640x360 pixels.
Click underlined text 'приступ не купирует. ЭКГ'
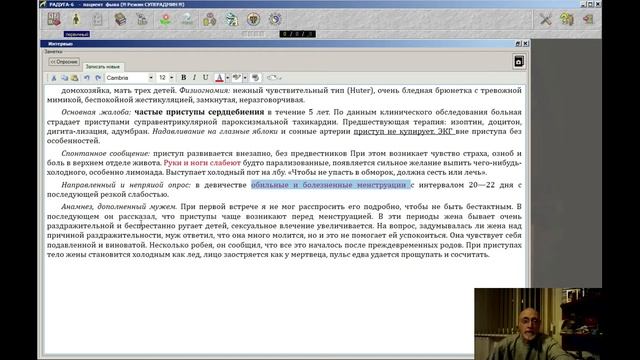pyautogui.click(x=403, y=131)
